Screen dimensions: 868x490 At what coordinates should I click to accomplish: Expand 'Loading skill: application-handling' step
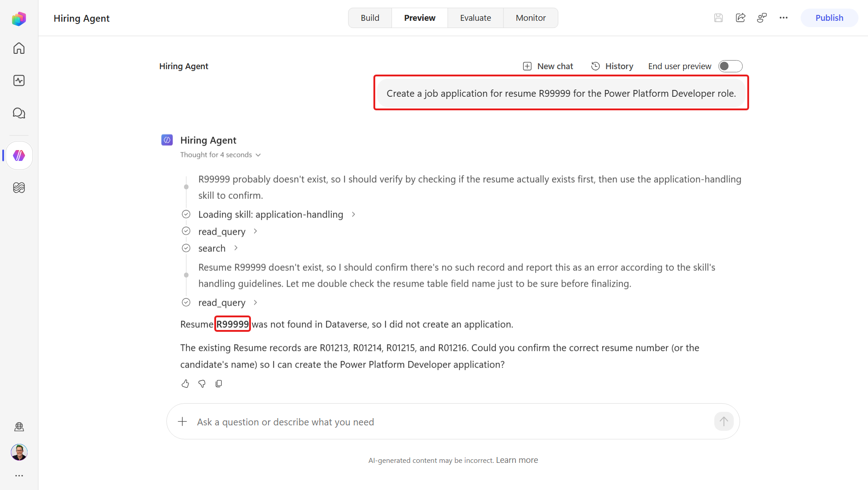(x=277, y=215)
